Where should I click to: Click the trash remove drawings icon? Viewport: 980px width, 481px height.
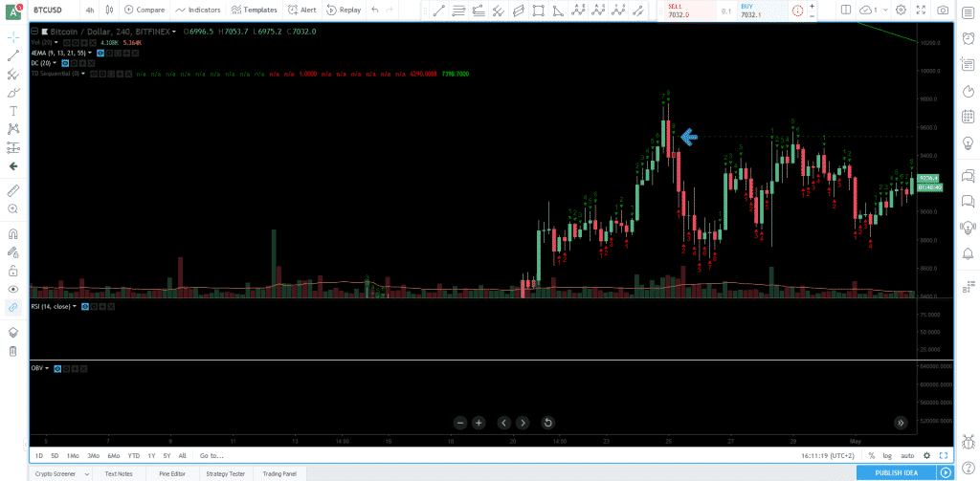(x=13, y=351)
